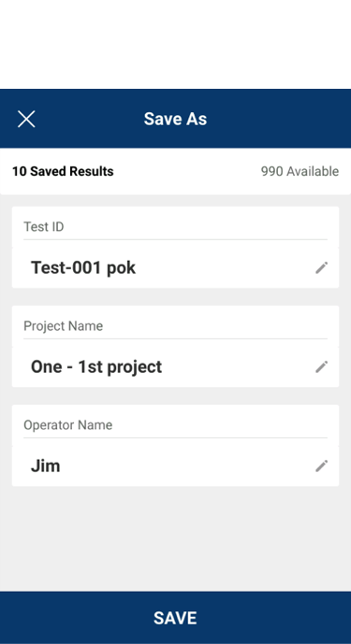This screenshot has width=351, height=644.
Task: Click the divider line under Test ID label
Action: (x=175, y=239)
